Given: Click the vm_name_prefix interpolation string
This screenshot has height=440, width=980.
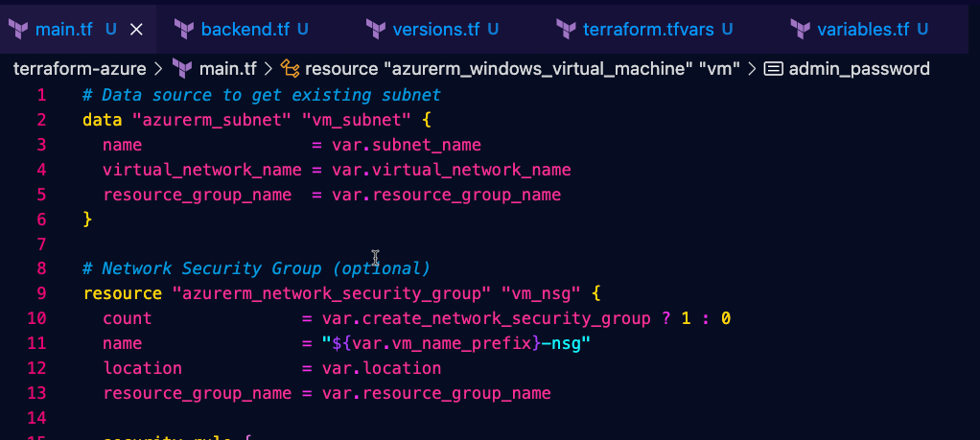Looking at the screenshot, I should (x=456, y=344).
